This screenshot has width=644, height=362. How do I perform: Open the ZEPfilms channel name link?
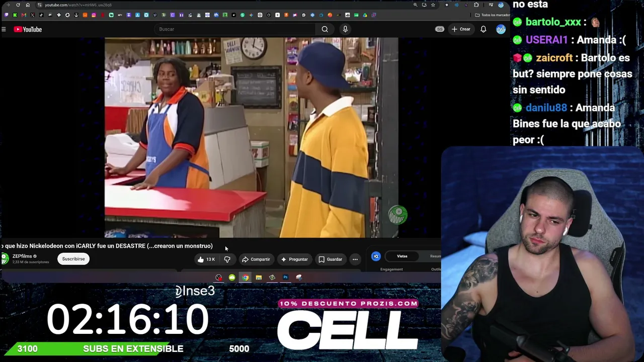(x=22, y=256)
